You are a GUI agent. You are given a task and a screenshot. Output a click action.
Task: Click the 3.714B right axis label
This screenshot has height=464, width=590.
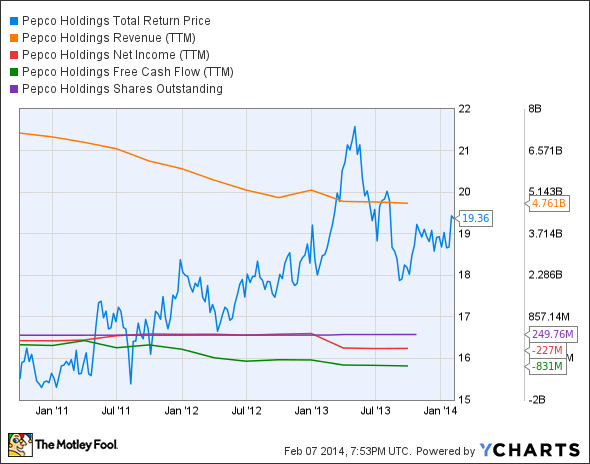coord(545,234)
